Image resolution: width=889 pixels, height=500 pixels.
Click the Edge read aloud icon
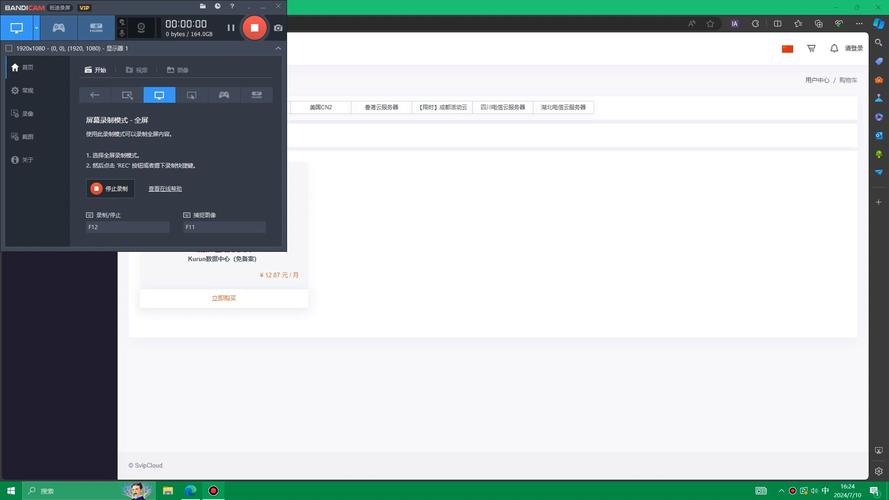(x=692, y=24)
